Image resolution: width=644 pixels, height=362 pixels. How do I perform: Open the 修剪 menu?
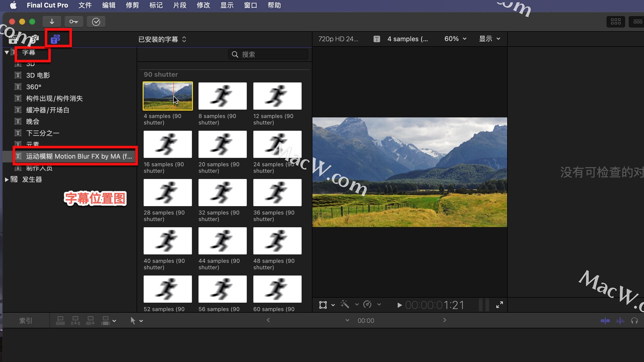click(x=132, y=5)
